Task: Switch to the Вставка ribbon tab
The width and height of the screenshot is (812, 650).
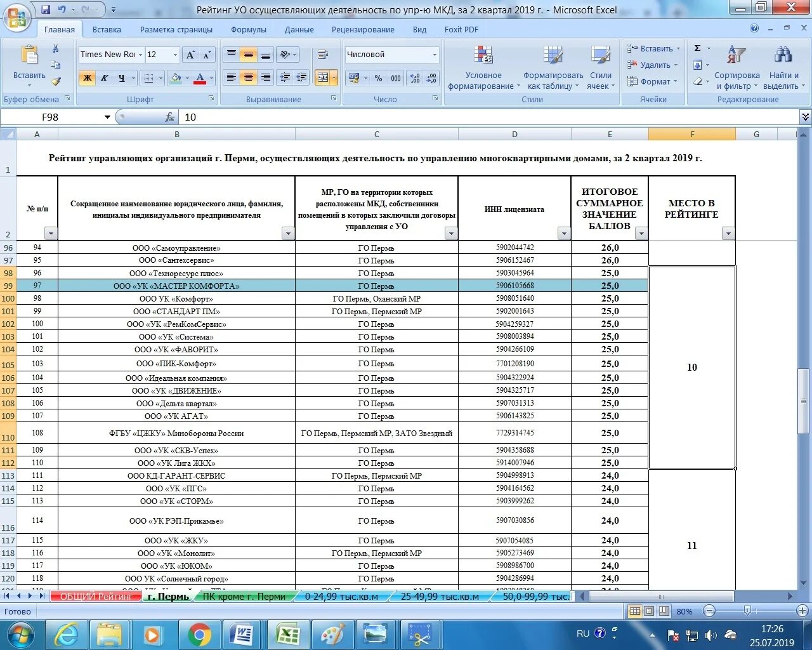Action: (107, 29)
